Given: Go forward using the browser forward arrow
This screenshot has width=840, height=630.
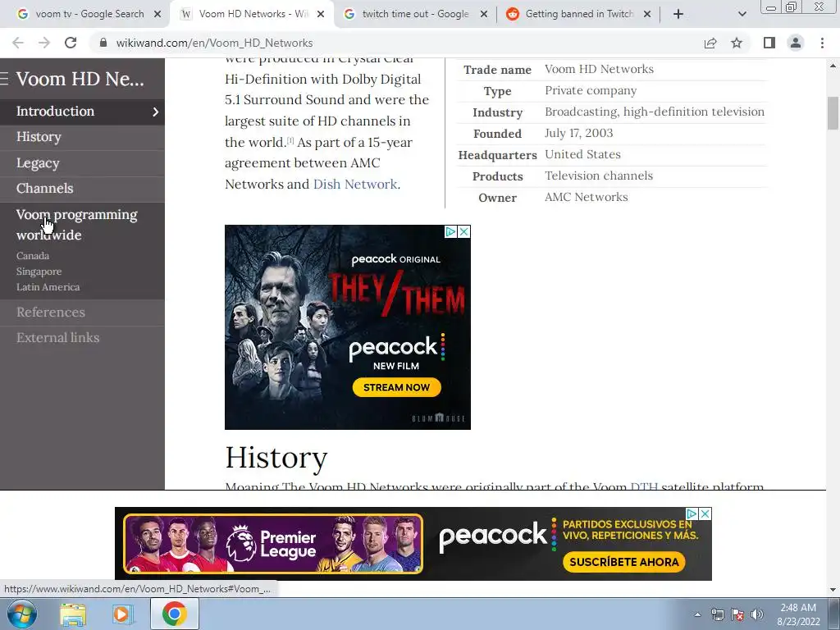Looking at the screenshot, I should tap(44, 43).
